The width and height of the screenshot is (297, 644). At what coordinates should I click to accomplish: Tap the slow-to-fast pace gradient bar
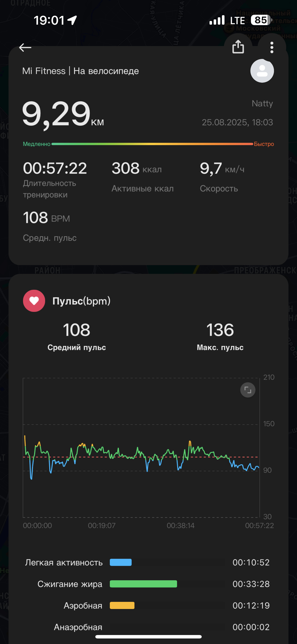pos(152,144)
